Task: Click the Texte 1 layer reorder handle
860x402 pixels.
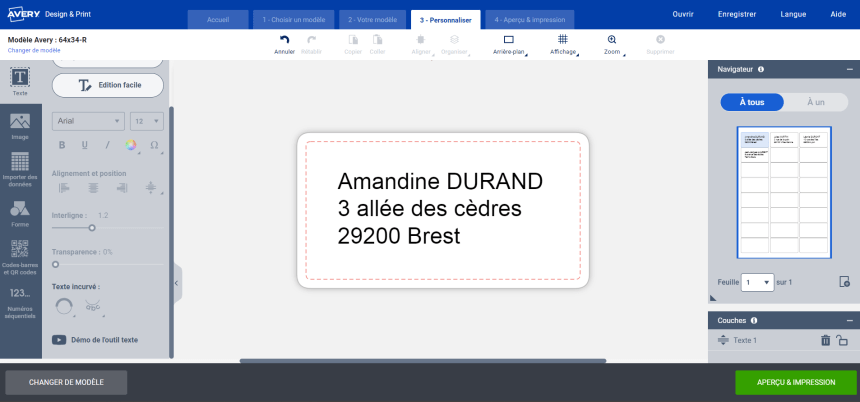Action: [723, 340]
